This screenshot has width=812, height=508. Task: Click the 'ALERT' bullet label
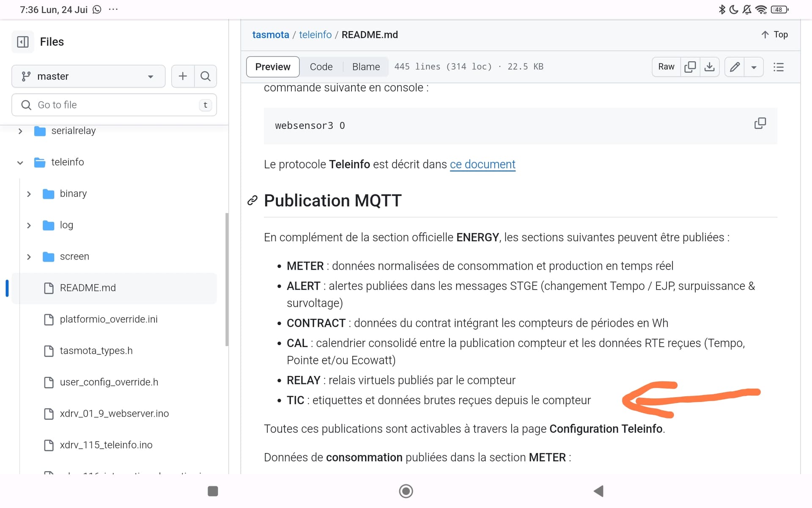(x=303, y=286)
